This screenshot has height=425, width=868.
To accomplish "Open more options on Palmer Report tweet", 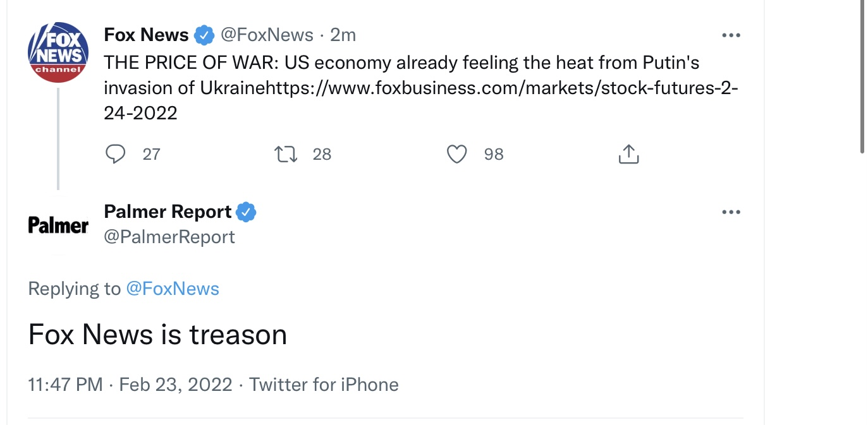I will pyautogui.click(x=731, y=213).
